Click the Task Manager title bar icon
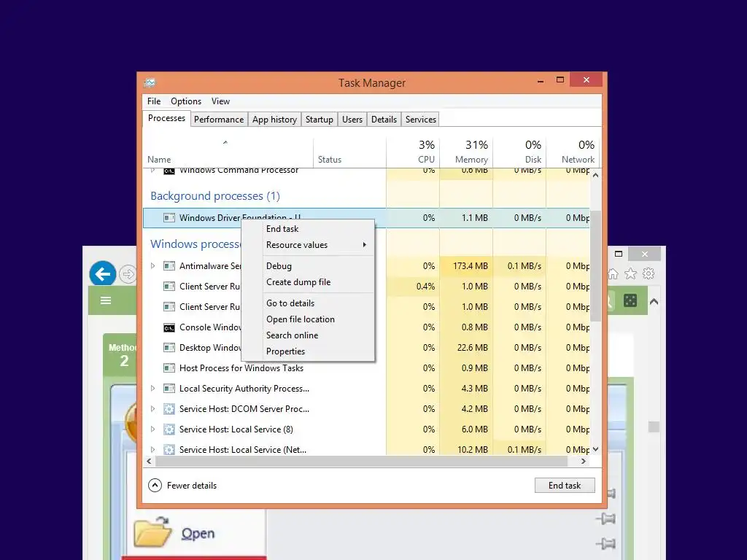This screenshot has width=747, height=560. coord(150,83)
